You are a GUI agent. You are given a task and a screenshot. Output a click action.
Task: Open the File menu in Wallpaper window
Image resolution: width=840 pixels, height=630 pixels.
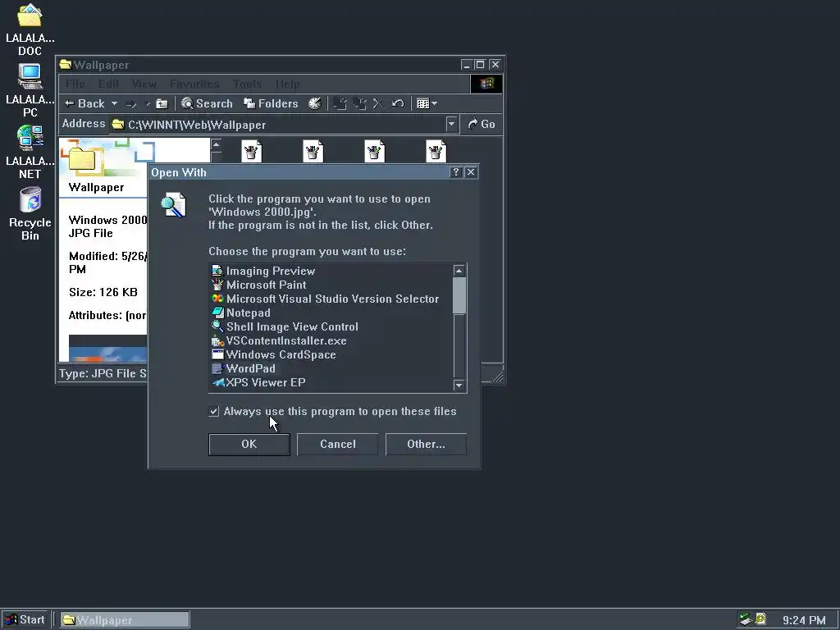point(75,84)
